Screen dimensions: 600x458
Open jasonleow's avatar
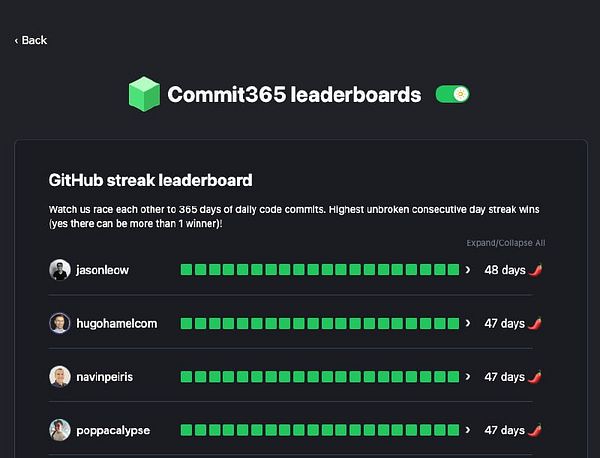60,270
